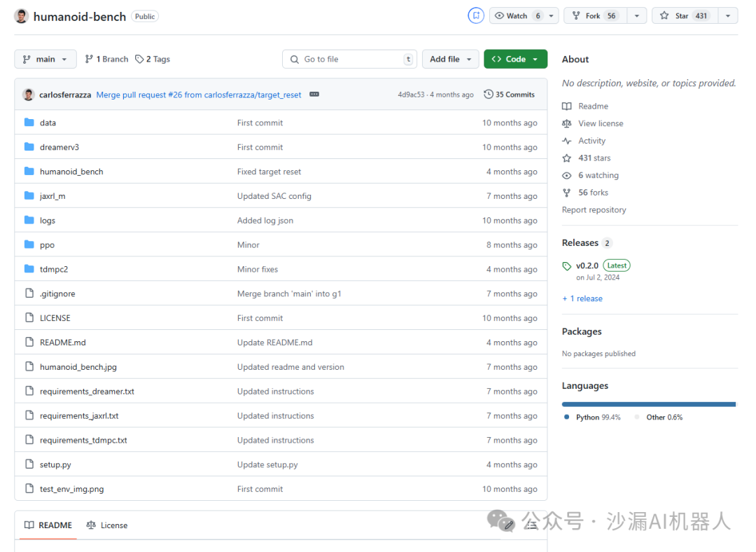Open humanoid_bench.jpg file

coord(78,366)
